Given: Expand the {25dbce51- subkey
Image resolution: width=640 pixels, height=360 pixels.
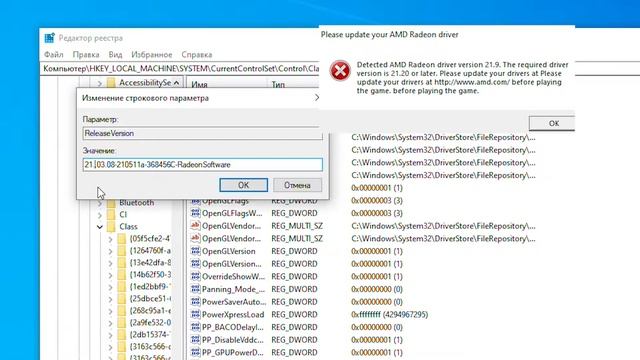Looking at the screenshot, I should (x=111, y=299).
